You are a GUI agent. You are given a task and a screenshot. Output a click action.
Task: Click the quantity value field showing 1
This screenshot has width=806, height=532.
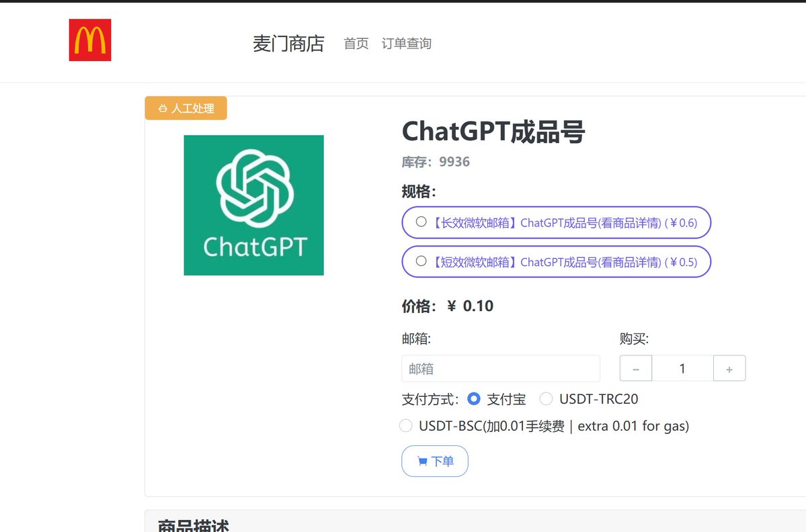click(x=682, y=369)
